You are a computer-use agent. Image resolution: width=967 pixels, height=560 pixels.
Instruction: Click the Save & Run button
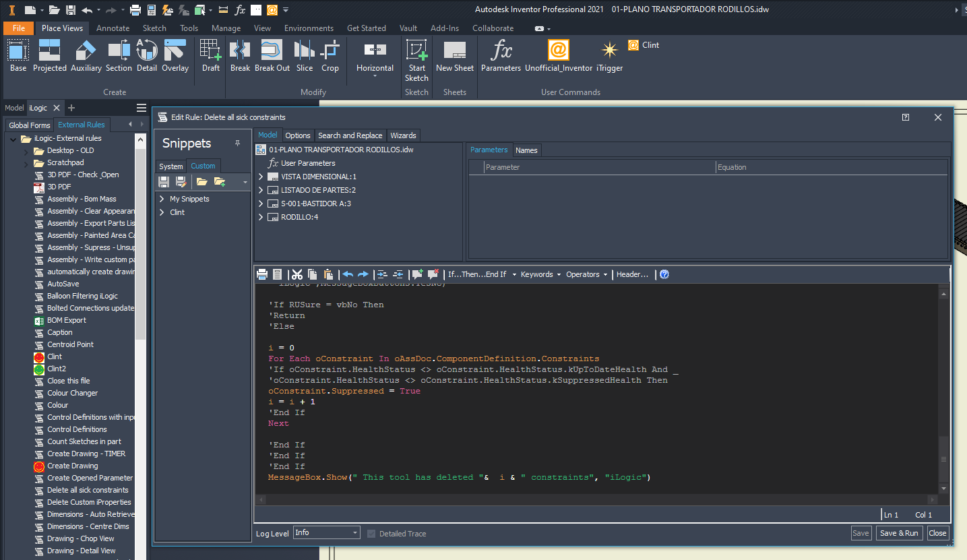coord(899,532)
